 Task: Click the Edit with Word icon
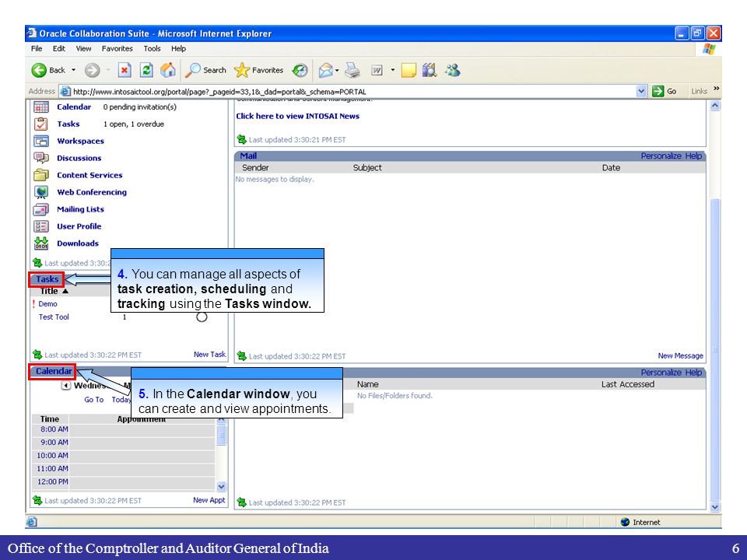click(377, 71)
